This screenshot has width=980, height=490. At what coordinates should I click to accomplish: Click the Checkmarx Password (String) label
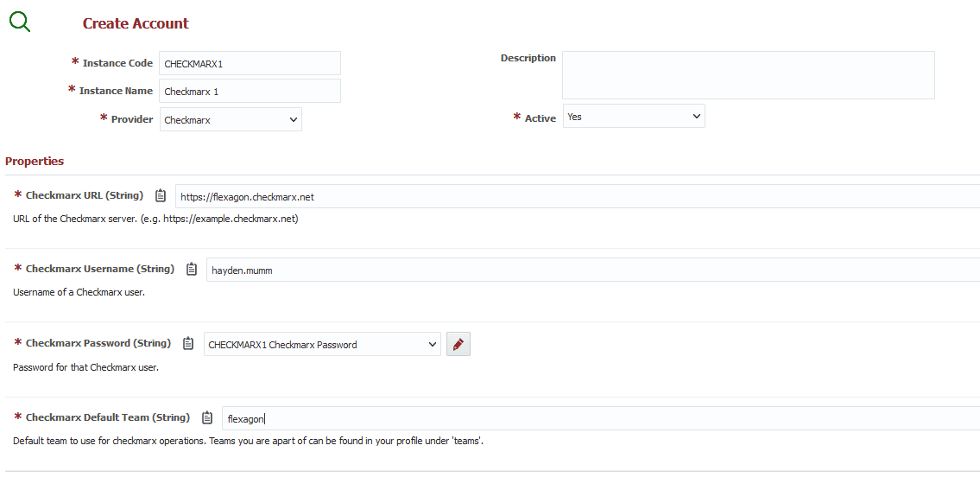coord(98,344)
